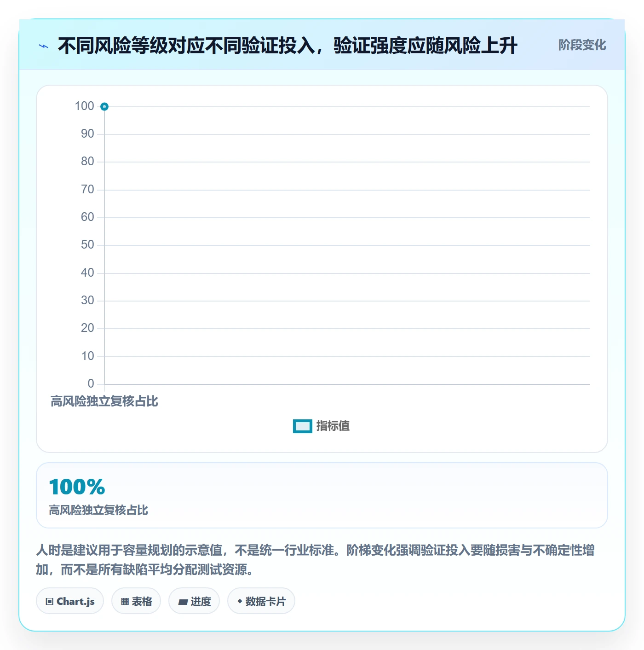644x650 pixels.
Task: Click the y-axis tick label 50
Action: pyautogui.click(x=87, y=245)
